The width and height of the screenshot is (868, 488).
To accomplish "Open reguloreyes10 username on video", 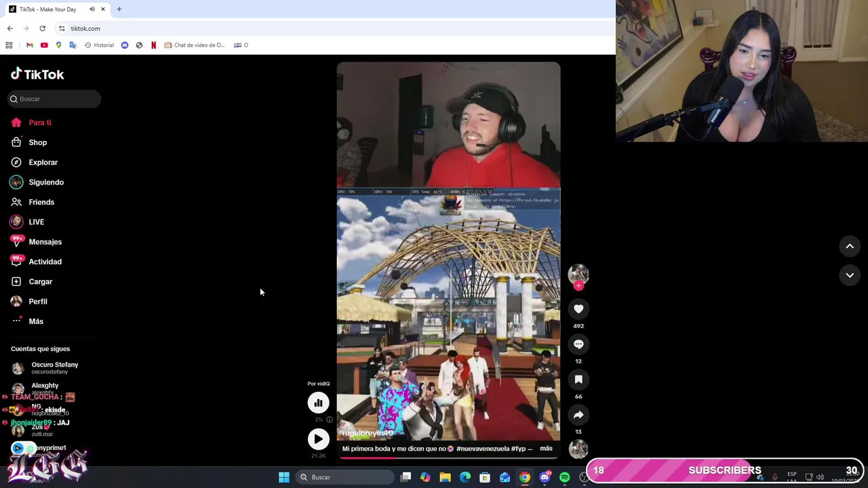I will click(x=368, y=432).
